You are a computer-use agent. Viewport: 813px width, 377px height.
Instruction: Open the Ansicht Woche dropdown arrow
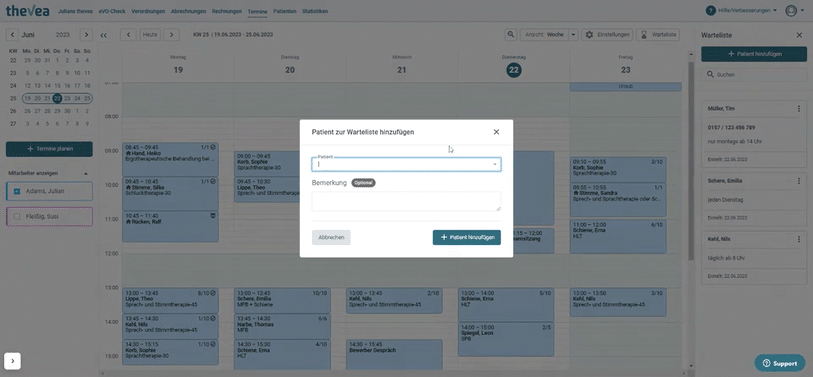point(573,35)
